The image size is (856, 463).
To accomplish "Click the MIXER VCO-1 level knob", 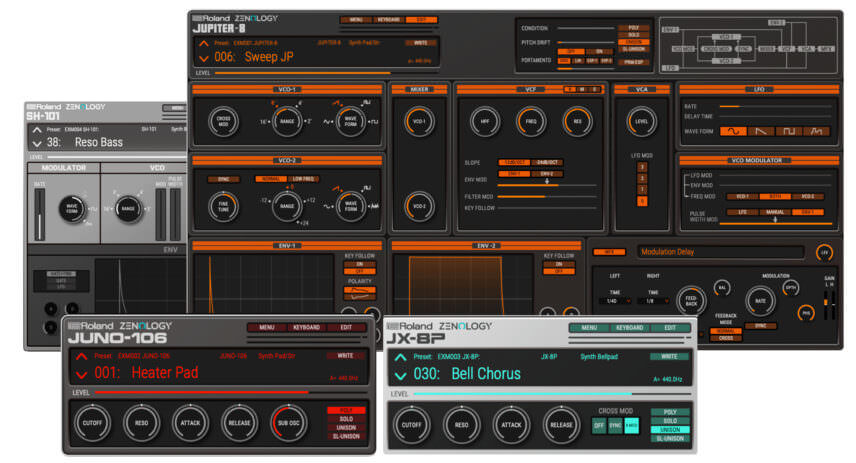I will [419, 121].
